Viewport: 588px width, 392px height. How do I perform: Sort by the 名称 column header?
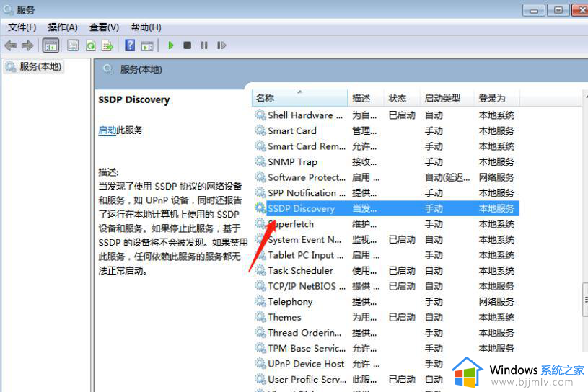(299, 98)
